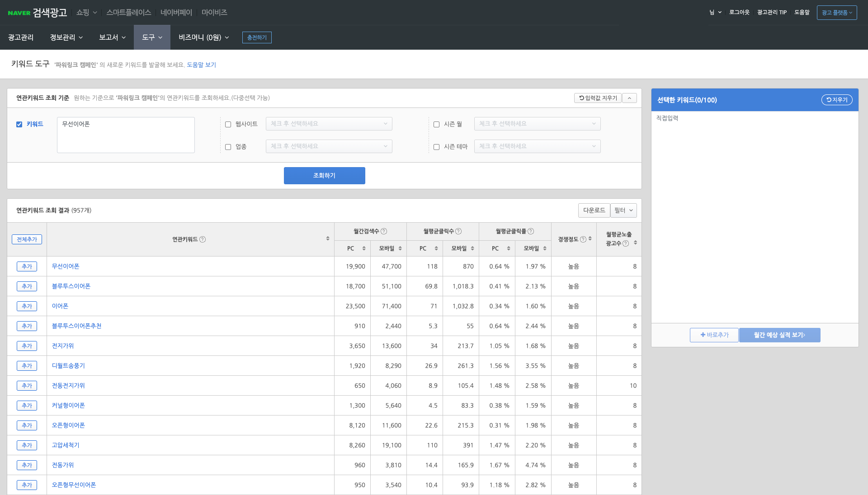The width and height of the screenshot is (868, 495).
Task: Check the 시즌 월 checkbox
Action: tap(436, 124)
